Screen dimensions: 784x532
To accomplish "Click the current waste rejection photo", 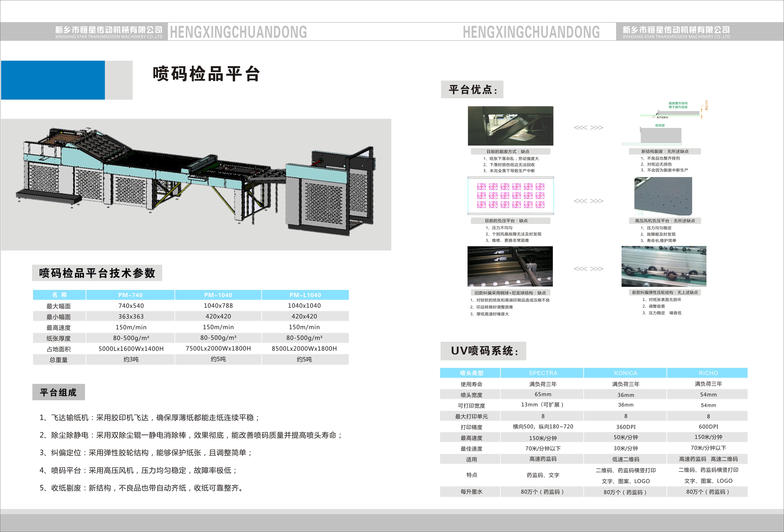I will pos(510,126).
